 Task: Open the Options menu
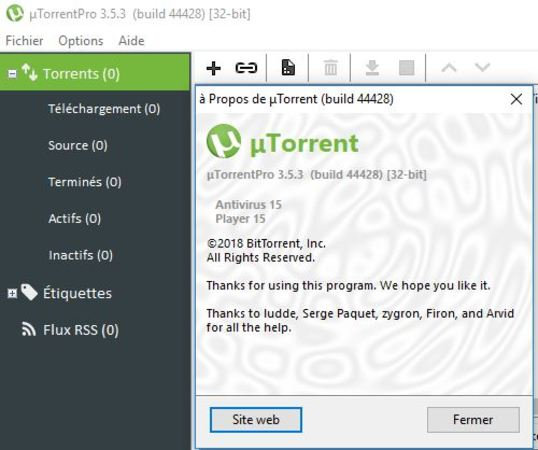tap(81, 41)
